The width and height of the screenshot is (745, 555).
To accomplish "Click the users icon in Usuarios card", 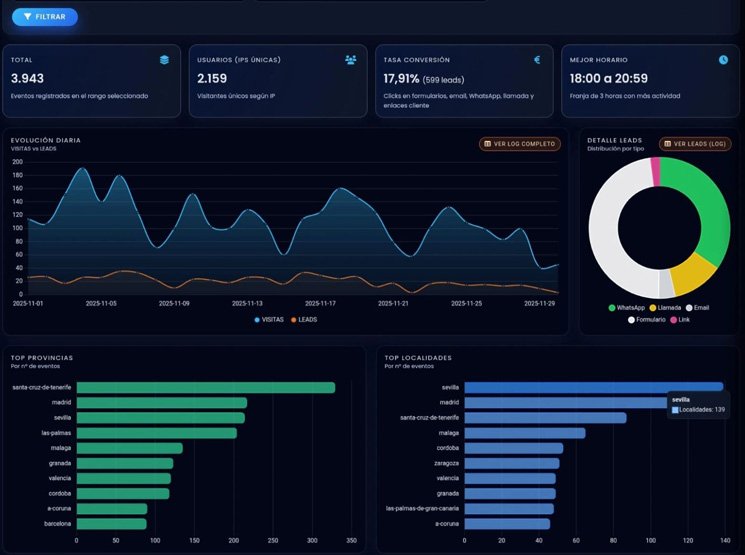I will (350, 60).
